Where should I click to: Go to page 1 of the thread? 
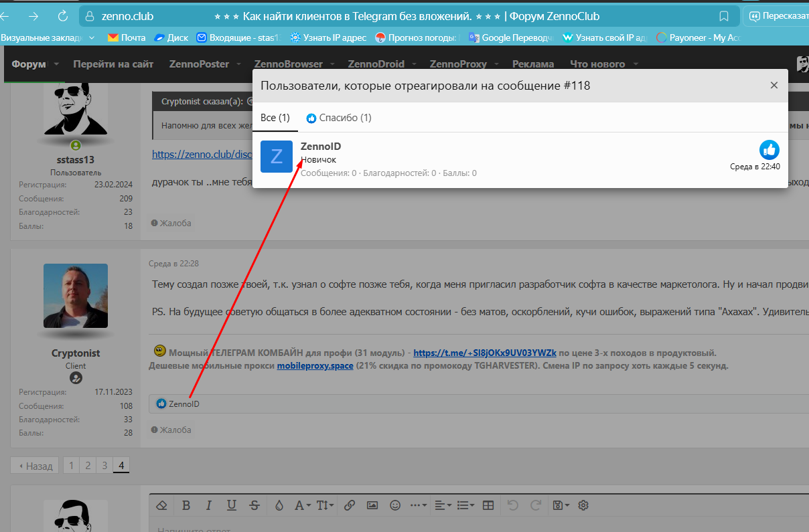click(x=71, y=466)
